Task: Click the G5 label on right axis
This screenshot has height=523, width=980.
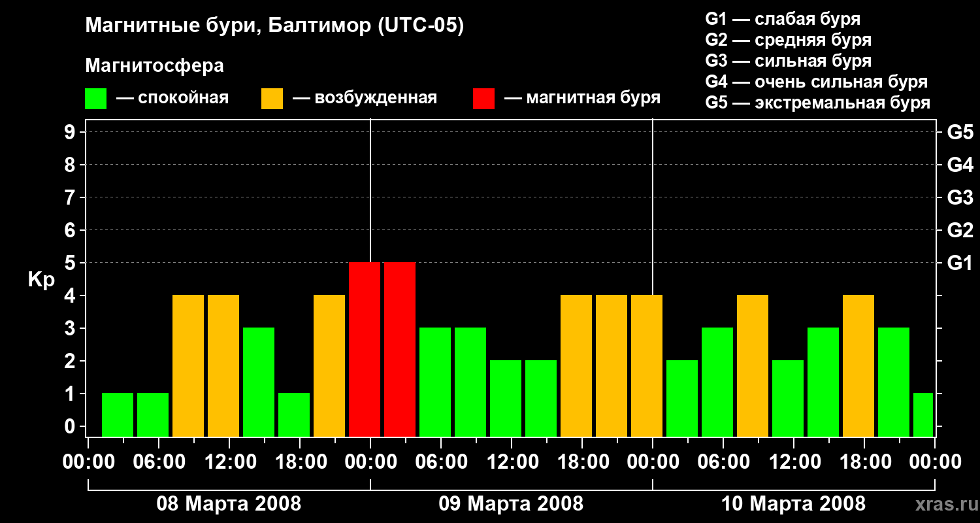Action: click(960, 133)
